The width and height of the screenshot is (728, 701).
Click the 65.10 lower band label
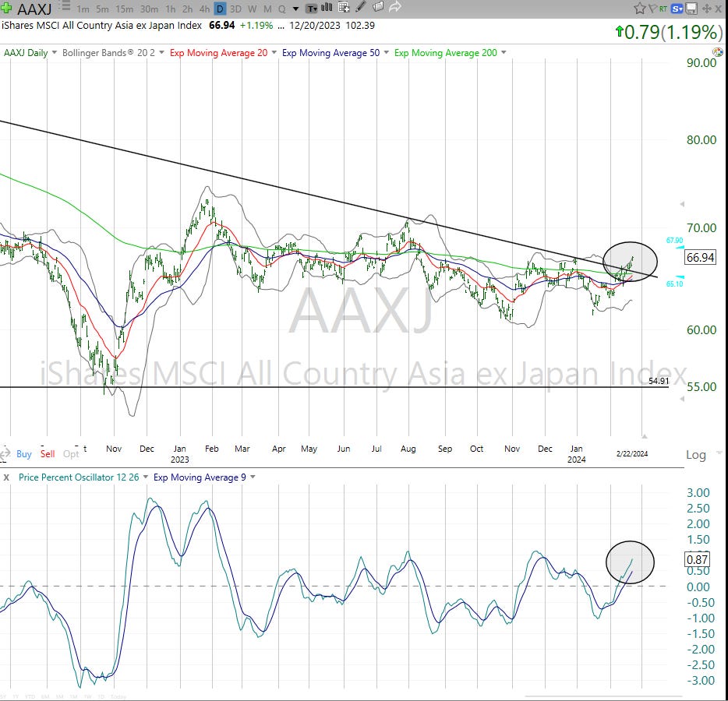tap(674, 284)
